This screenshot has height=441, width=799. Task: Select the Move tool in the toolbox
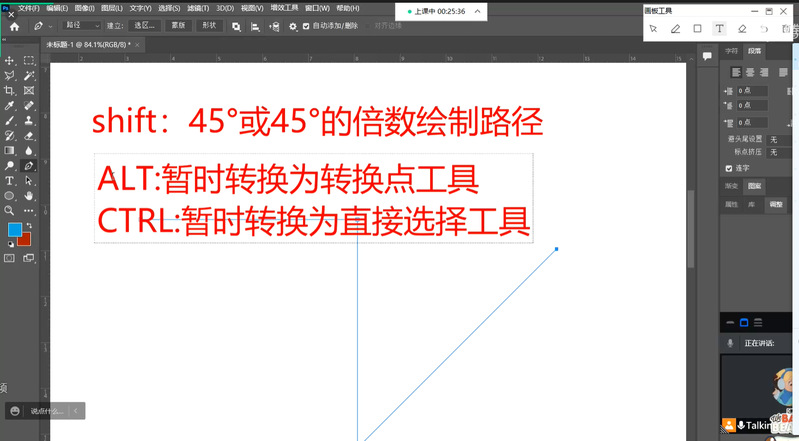coord(10,61)
